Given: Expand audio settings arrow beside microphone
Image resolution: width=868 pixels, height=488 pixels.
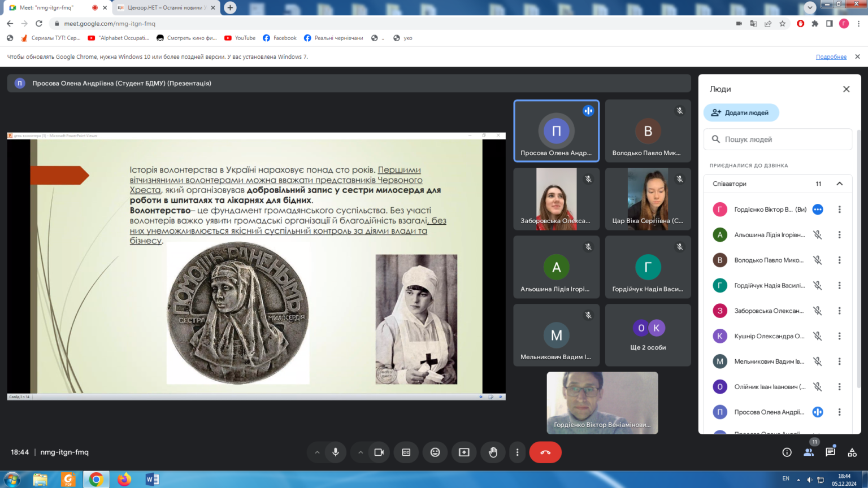Looking at the screenshot, I should [x=317, y=452].
